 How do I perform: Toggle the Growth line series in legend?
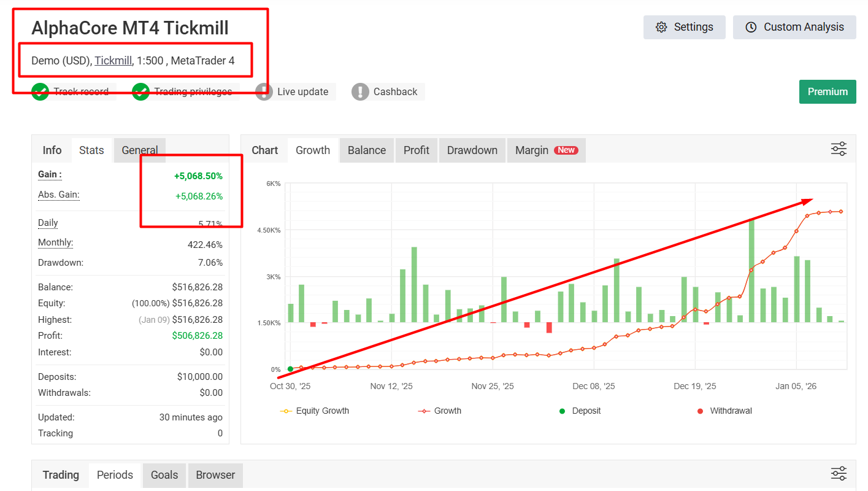tap(440, 411)
